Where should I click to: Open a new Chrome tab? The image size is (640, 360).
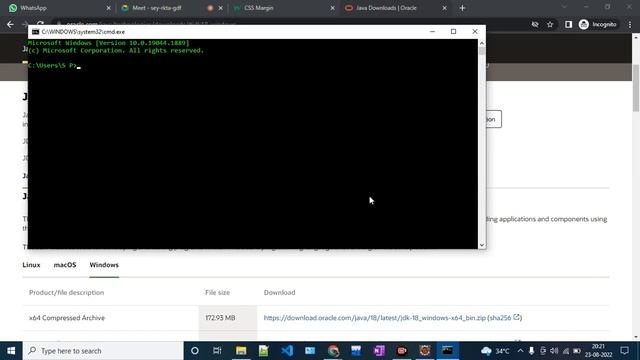(462, 8)
